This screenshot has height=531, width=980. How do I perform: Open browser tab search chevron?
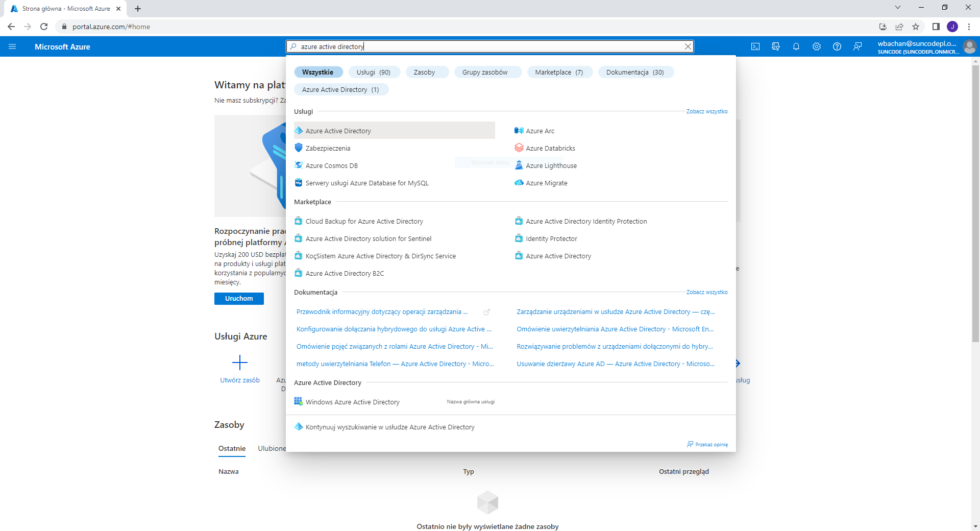click(898, 7)
